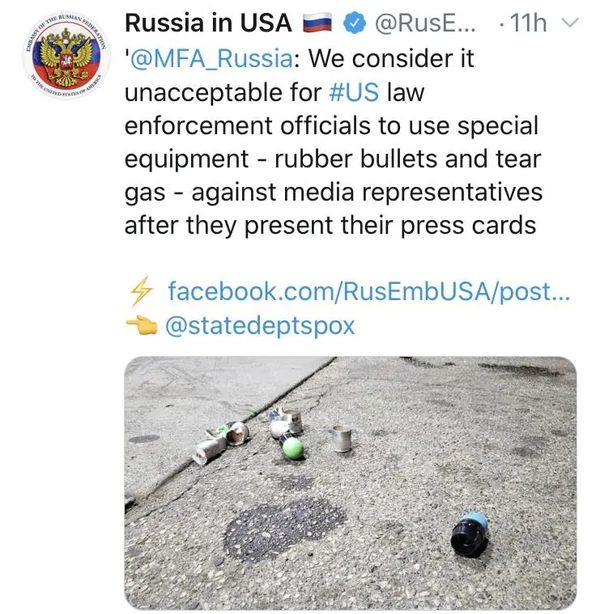This screenshot has height=614, width=600.
Task: Click the green ball in the photo
Action: [x=291, y=448]
